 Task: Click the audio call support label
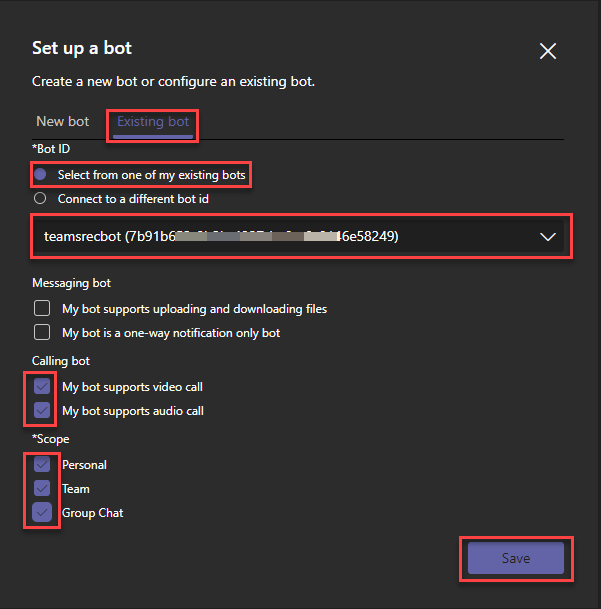coord(133,411)
